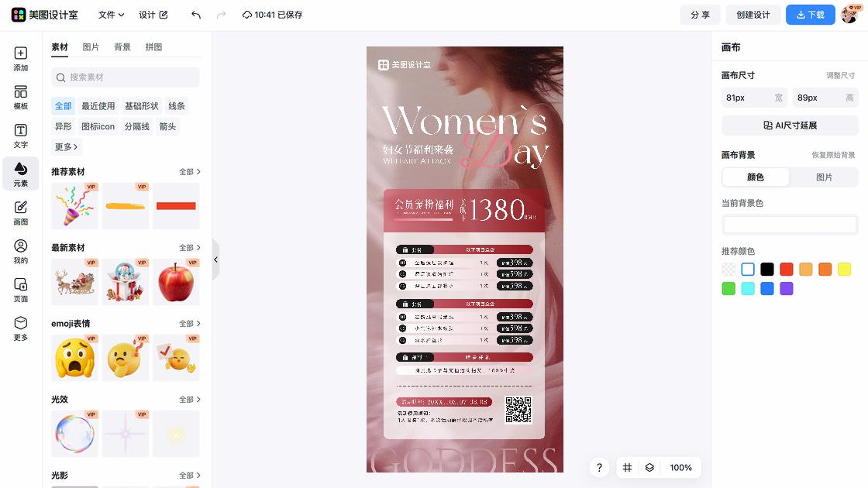This screenshot has width=868, height=488.
Task: Switch to the 图片 tab
Action: (x=91, y=46)
